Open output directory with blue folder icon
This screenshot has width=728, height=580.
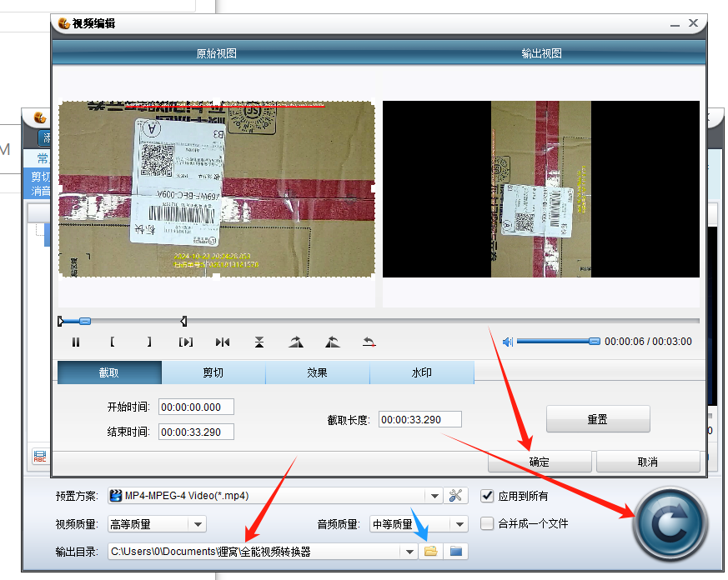(x=456, y=551)
